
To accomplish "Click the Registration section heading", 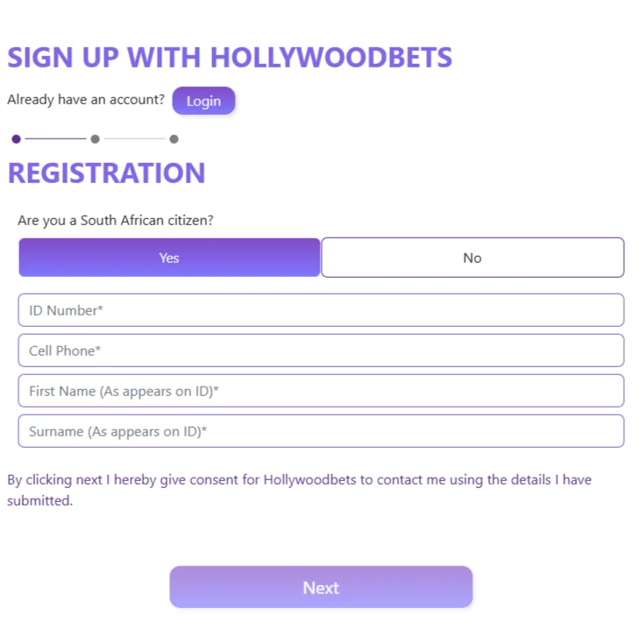I will click(106, 173).
